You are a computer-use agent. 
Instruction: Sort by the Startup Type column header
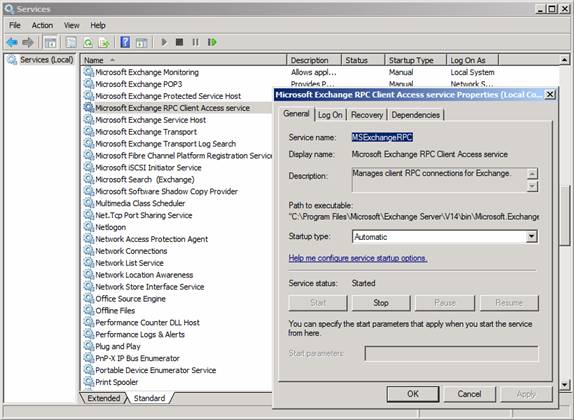click(x=415, y=60)
